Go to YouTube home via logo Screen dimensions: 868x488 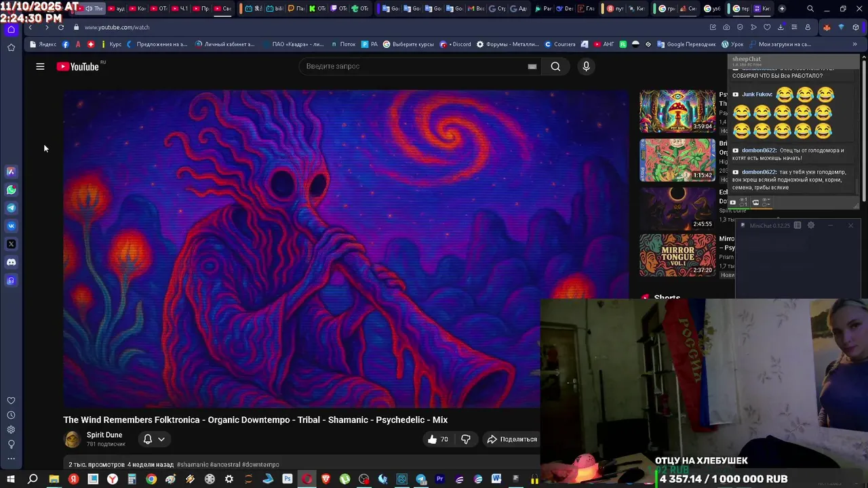(x=78, y=66)
